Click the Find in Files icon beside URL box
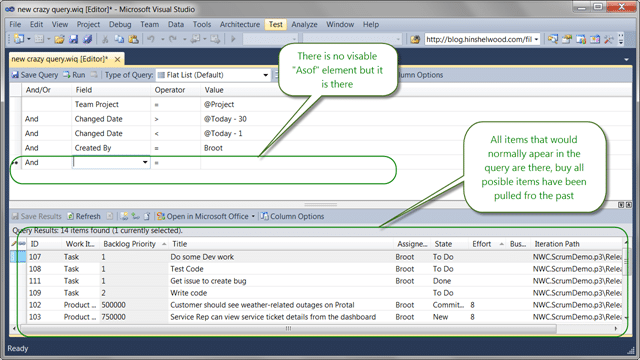Viewport: 640px width, 360px height. [415, 39]
